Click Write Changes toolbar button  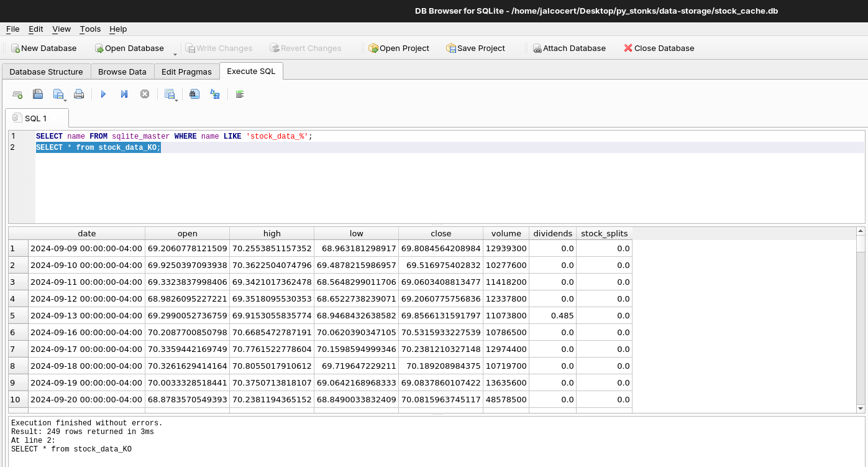coord(219,48)
